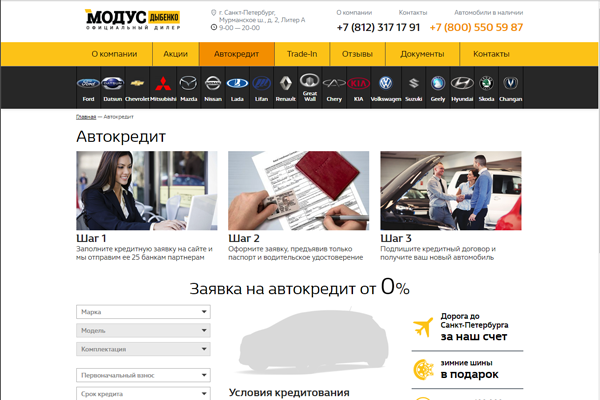The height and width of the screenshot is (400, 600).
Task: Expand the Марка dropdown
Action: click(x=143, y=312)
